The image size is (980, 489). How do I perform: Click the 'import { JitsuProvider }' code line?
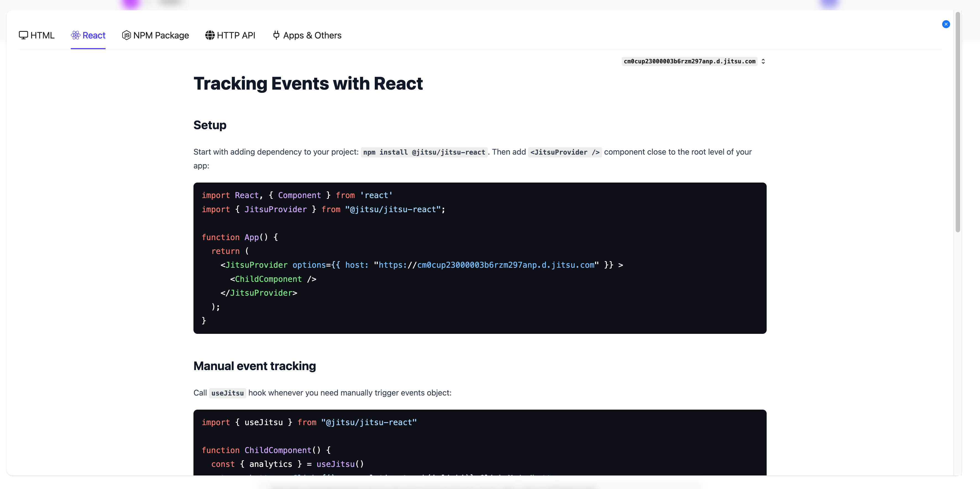(x=323, y=209)
